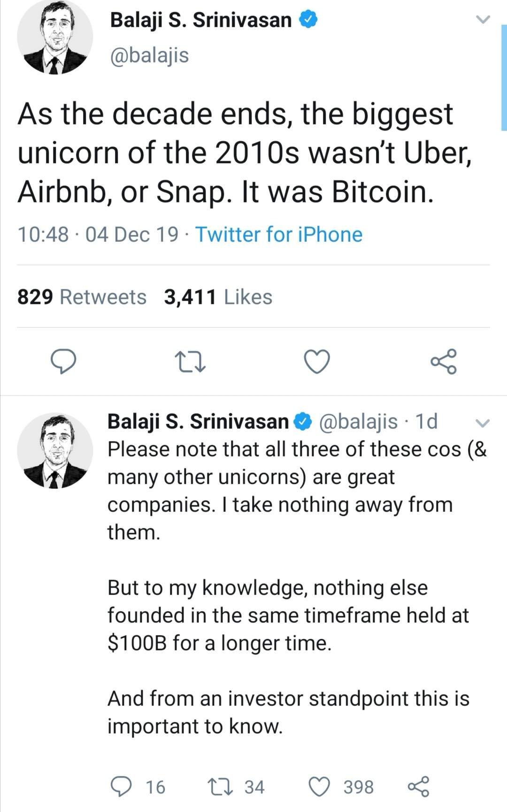Screen dimensions: 507x812
Task: Open comment icon showing 16 replies
Action: (x=138, y=787)
